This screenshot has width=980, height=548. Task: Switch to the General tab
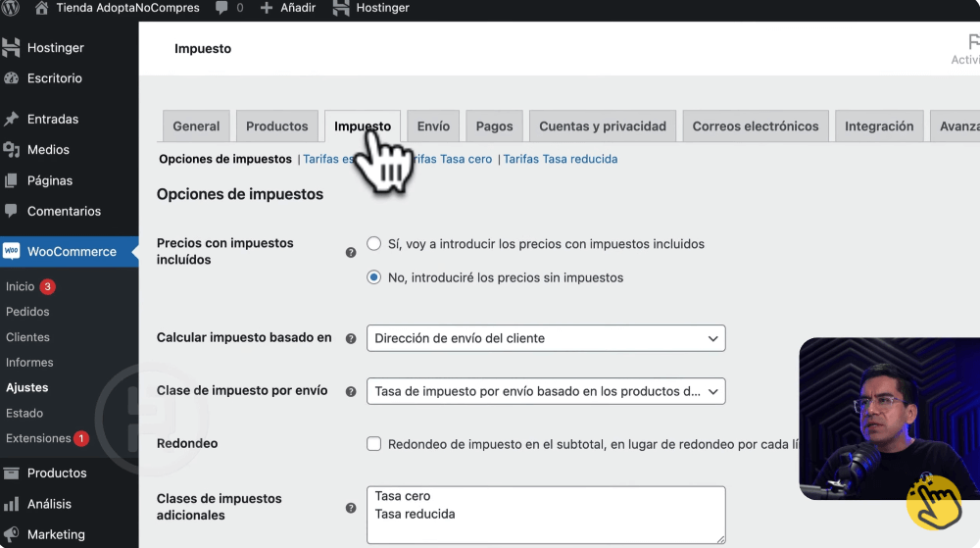196,126
